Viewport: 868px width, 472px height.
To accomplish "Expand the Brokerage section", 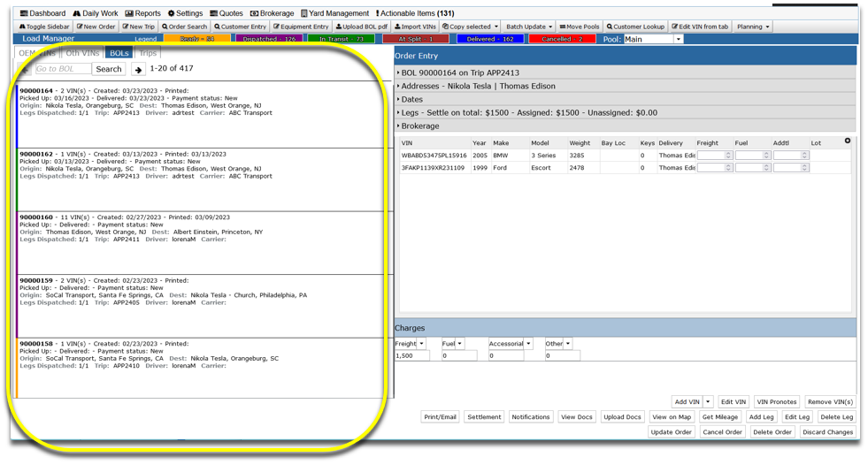I will [x=626, y=126].
